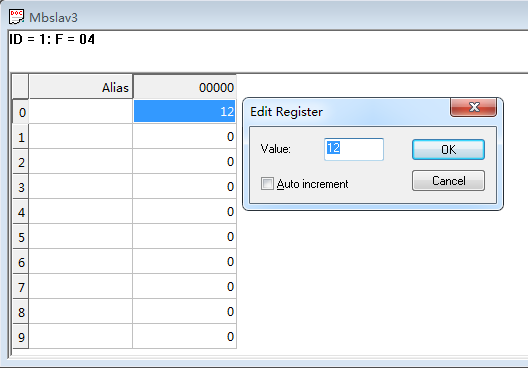
Task: Click the Mbslav3 document icon
Action: tap(16, 17)
